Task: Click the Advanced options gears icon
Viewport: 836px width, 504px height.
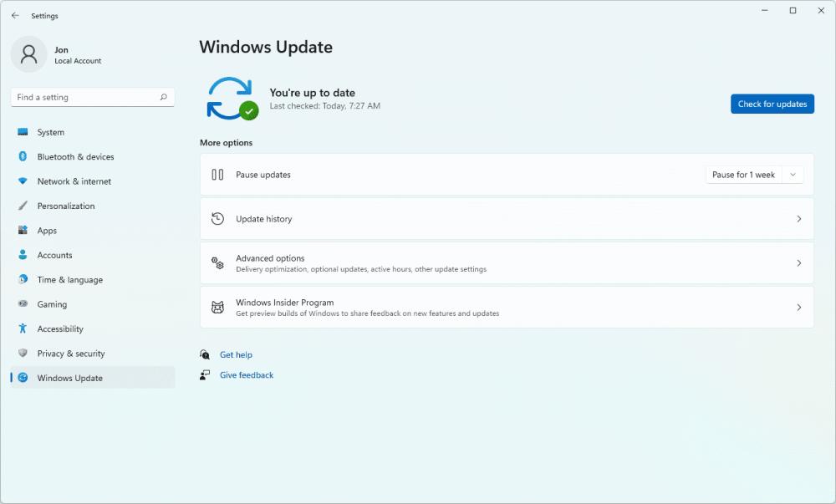Action: [x=217, y=263]
